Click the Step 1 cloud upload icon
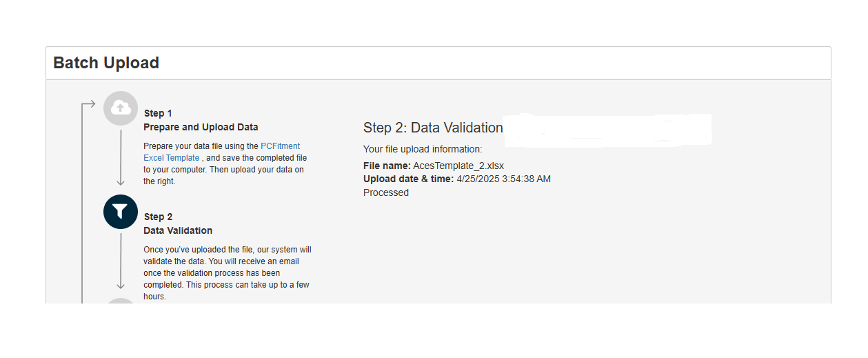 (121, 108)
